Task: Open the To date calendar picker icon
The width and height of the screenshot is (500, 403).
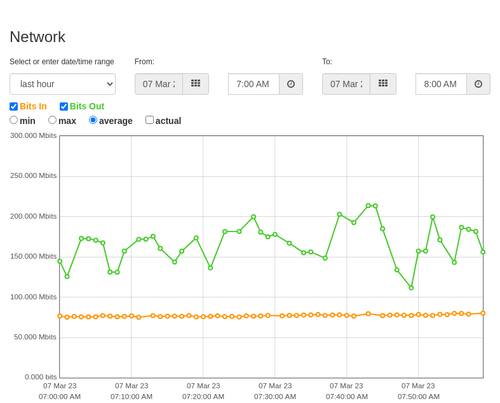Action: 383,84
